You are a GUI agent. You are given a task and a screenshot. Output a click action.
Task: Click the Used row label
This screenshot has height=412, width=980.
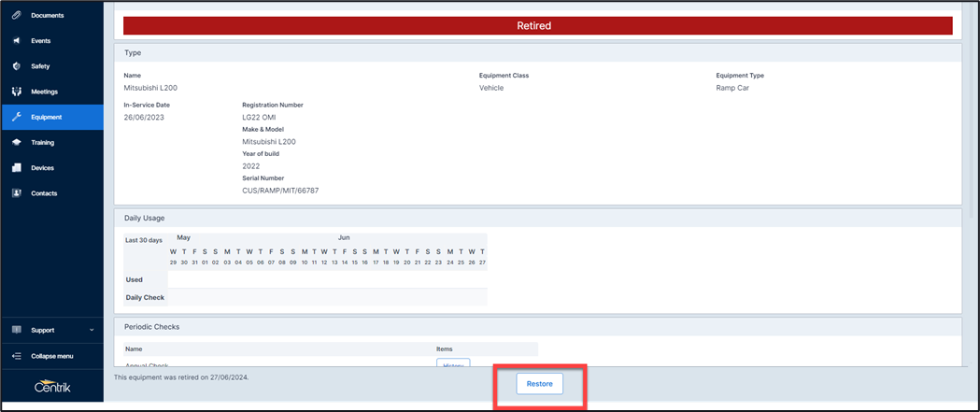click(x=135, y=279)
